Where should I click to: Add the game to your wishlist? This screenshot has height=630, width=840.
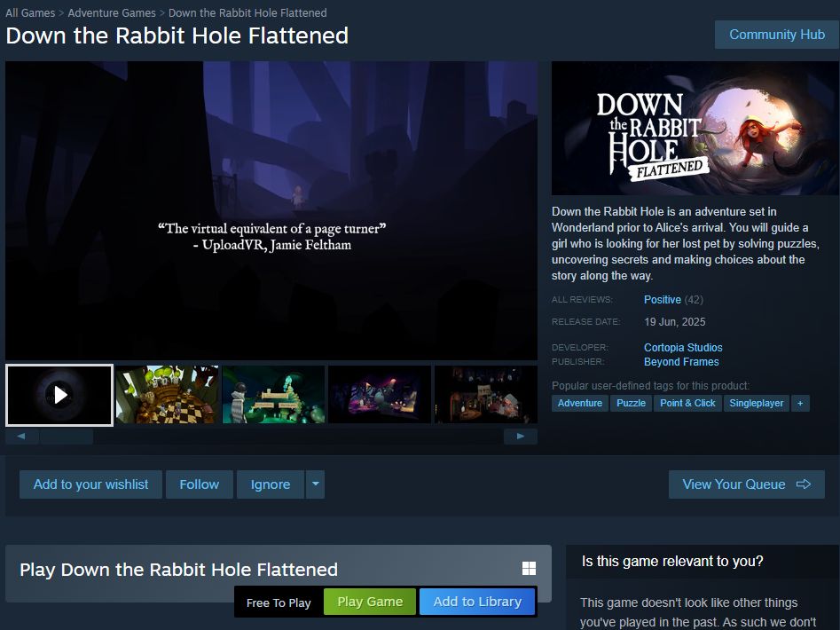pos(90,484)
